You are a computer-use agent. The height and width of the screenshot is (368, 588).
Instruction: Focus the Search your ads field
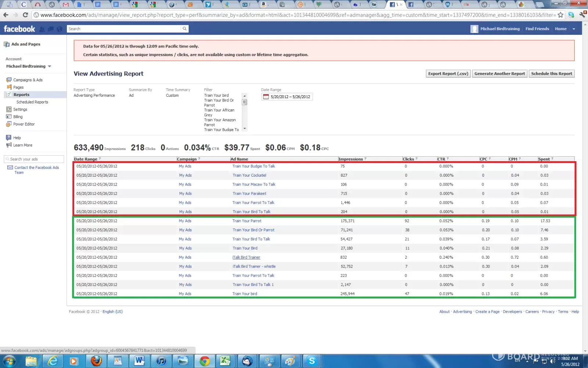34,159
